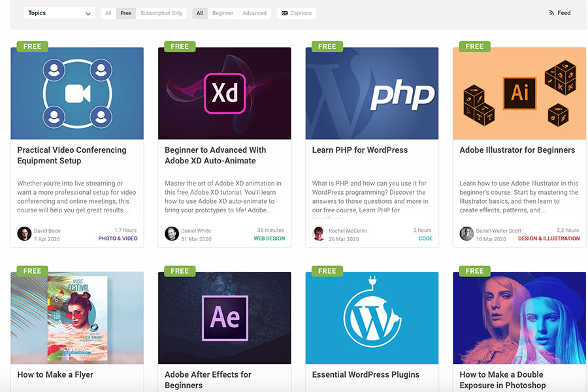Open the PHOTO & VIDEO category link
The width and height of the screenshot is (588, 392).
point(118,238)
